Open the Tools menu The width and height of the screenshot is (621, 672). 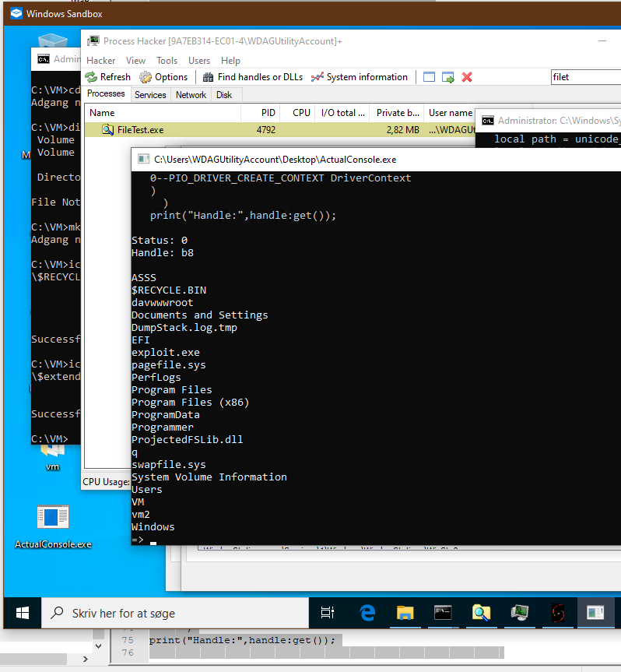[x=167, y=61]
